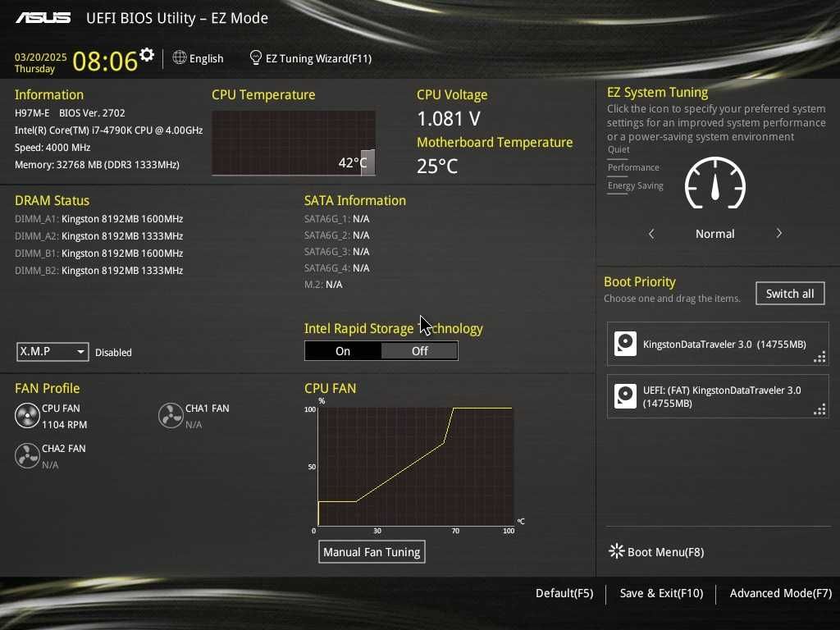Click the globe language icon
This screenshot has height=630, width=840.
pos(180,57)
